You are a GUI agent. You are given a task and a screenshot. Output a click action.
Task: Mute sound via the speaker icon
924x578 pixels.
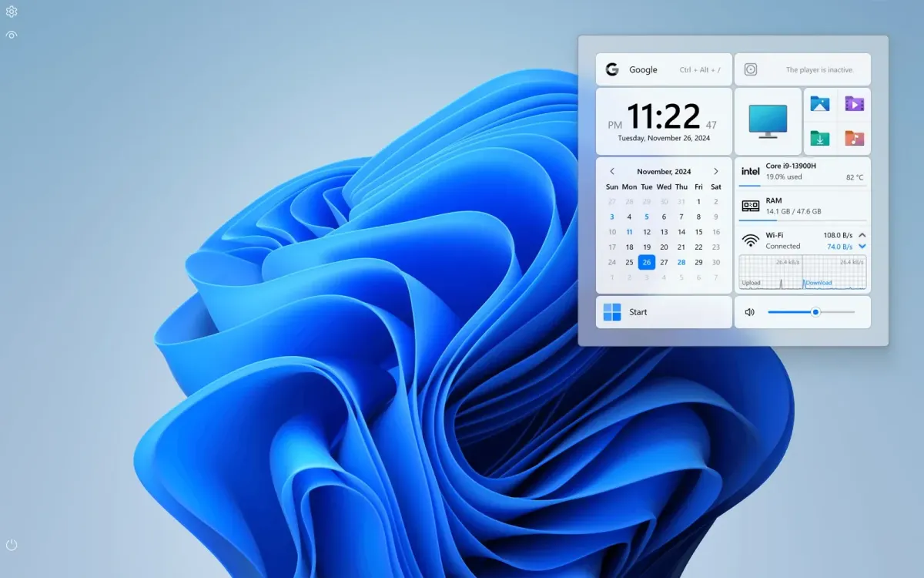tap(750, 312)
